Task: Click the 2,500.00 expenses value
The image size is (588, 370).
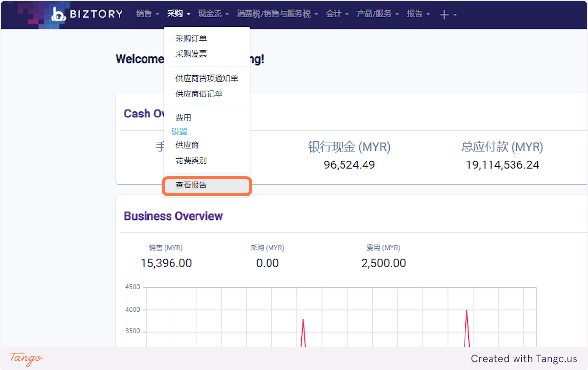Action: [384, 263]
